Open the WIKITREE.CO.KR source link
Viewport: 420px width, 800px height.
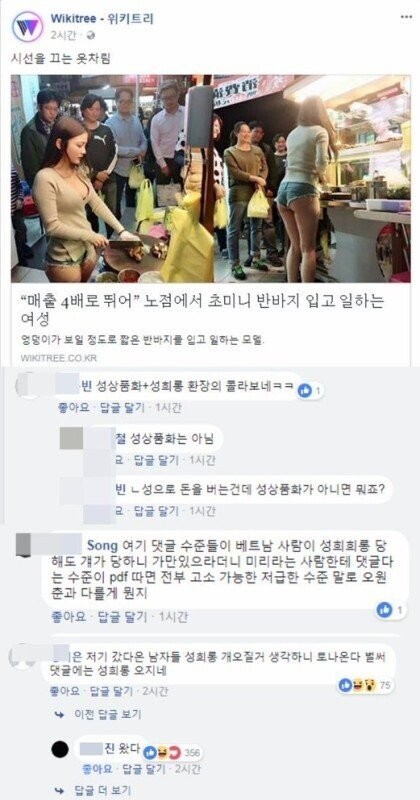pyautogui.click(x=59, y=358)
